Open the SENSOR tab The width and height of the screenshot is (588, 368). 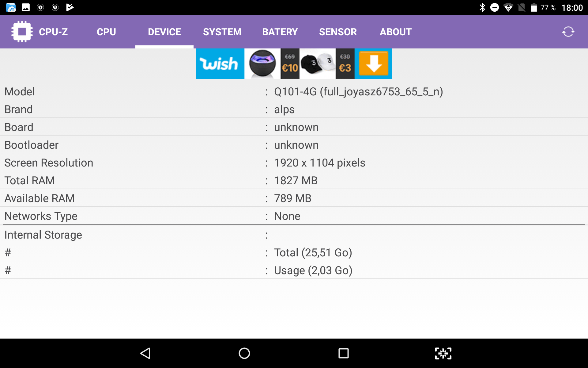click(338, 32)
